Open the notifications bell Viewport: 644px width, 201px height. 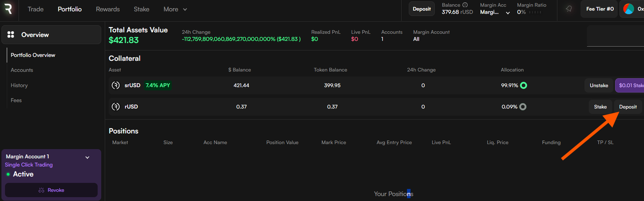tap(568, 9)
